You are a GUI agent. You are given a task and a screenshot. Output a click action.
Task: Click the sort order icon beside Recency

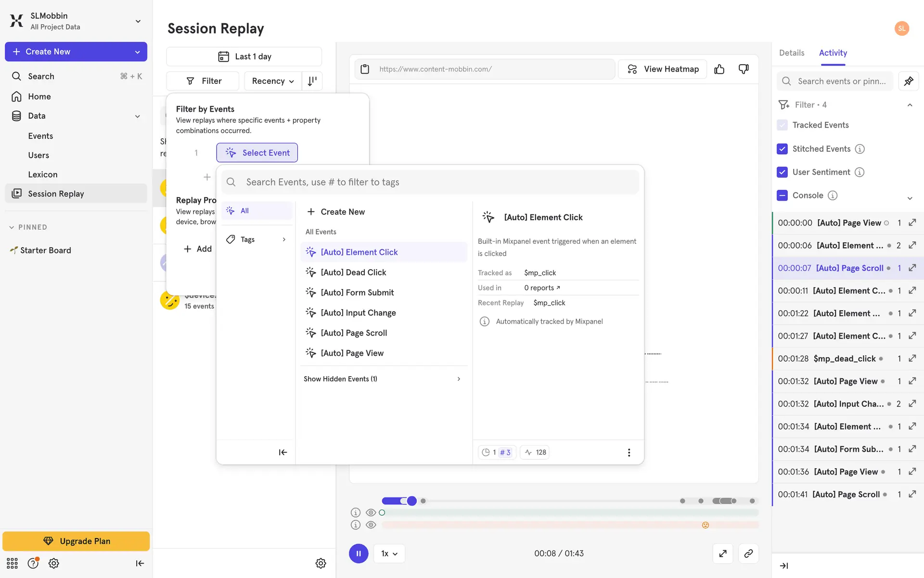(312, 81)
